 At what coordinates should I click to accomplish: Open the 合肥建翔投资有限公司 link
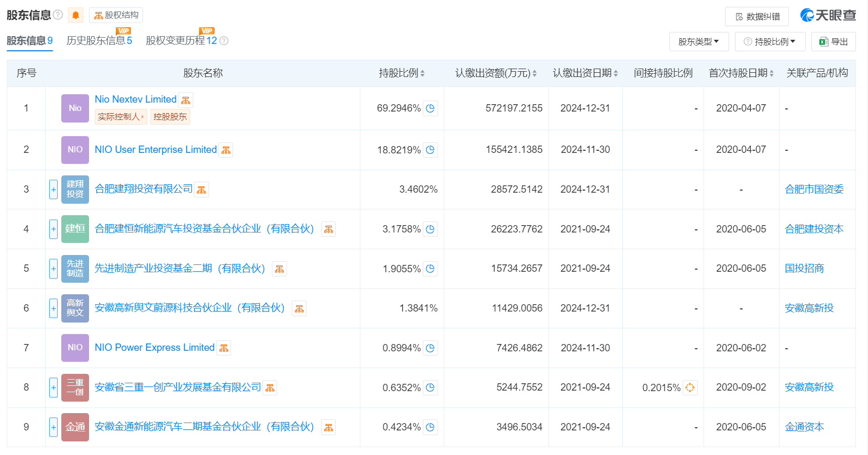(x=144, y=189)
